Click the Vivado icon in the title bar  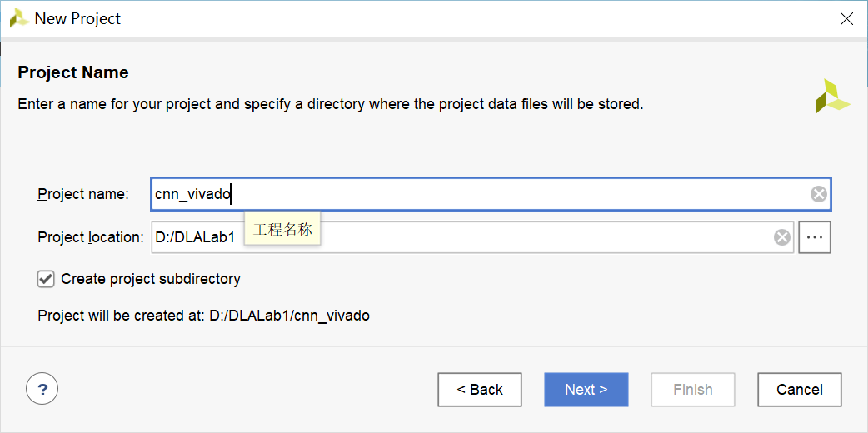pyautogui.click(x=19, y=18)
